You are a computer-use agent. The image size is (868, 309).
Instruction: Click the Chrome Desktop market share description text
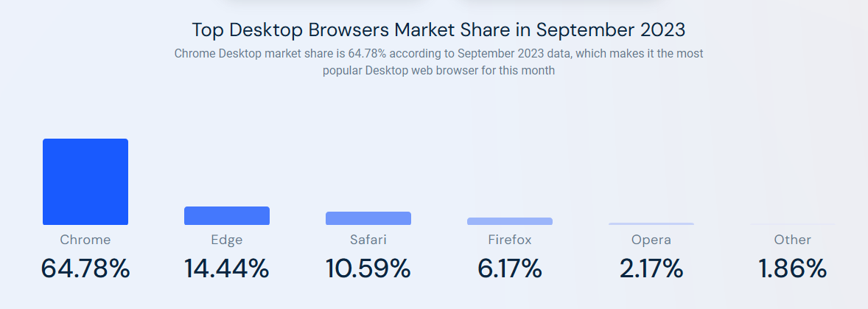tap(438, 62)
